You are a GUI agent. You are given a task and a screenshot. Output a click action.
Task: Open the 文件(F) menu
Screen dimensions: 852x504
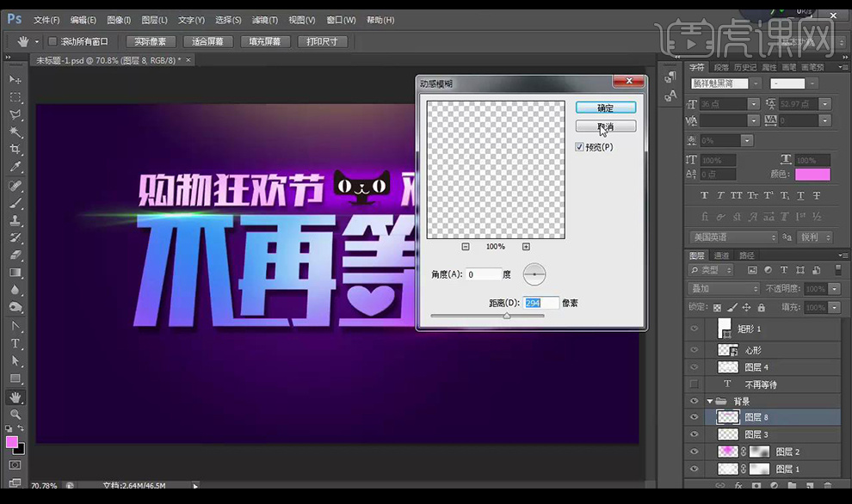coord(46,20)
